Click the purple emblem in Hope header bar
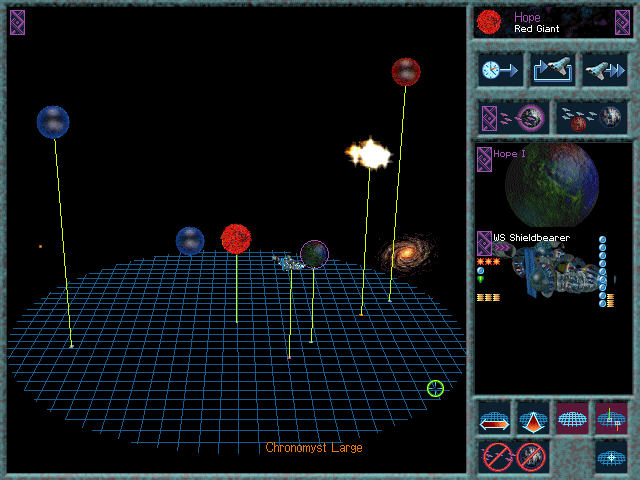The height and width of the screenshot is (480, 640). (x=622, y=23)
